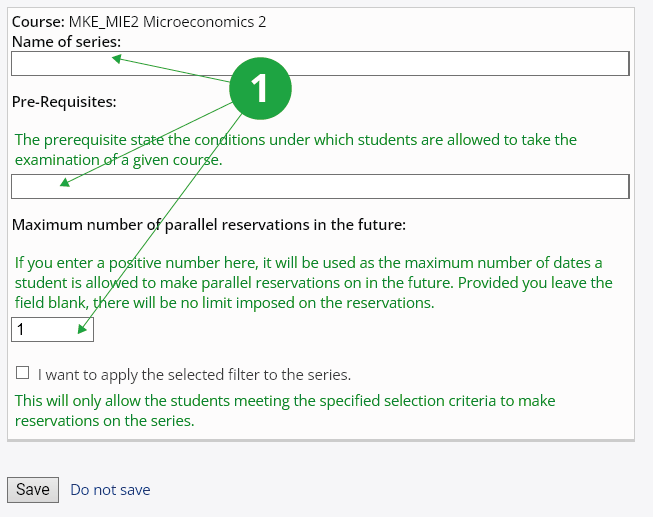653x517 pixels.
Task: Click the green prerequisite explanation text
Action: [x=296, y=150]
